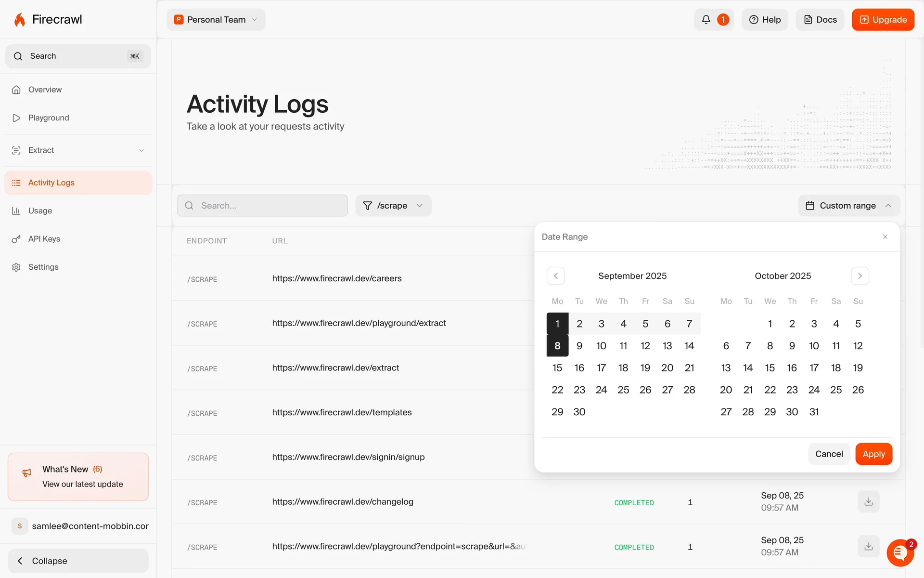
Task: Open the /scrape endpoint filter dropdown
Action: 393,206
